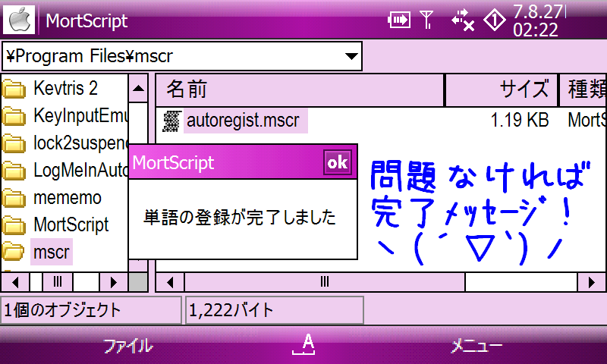Select the mememo folder
607x364 pixels.
click(x=68, y=198)
